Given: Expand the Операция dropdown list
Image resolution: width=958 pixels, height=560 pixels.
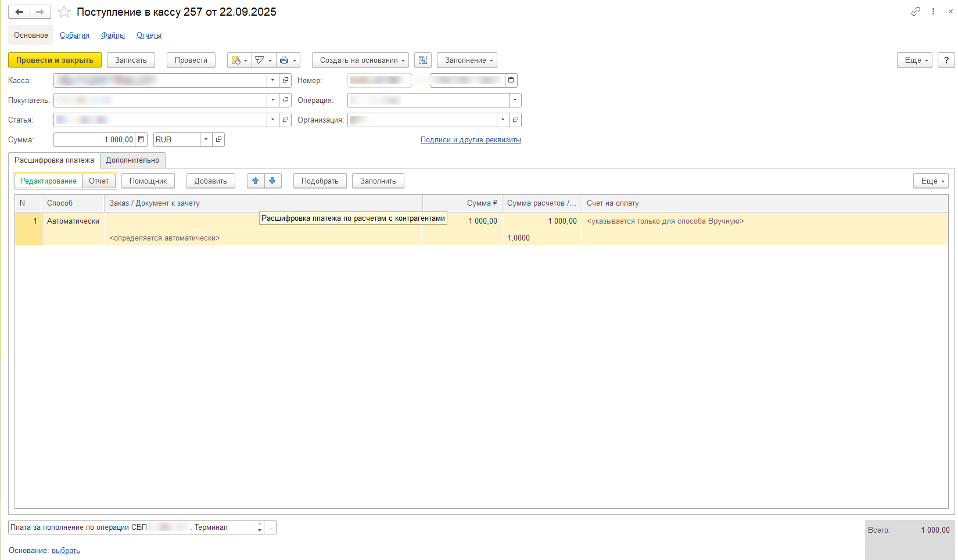Looking at the screenshot, I should tap(515, 100).
